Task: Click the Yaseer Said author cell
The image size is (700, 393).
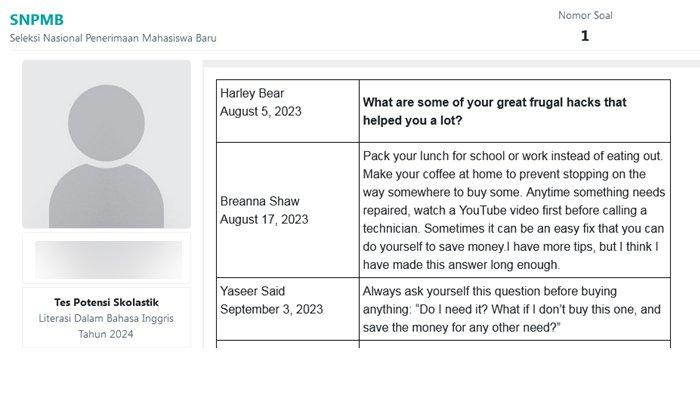Action: pyautogui.click(x=288, y=309)
